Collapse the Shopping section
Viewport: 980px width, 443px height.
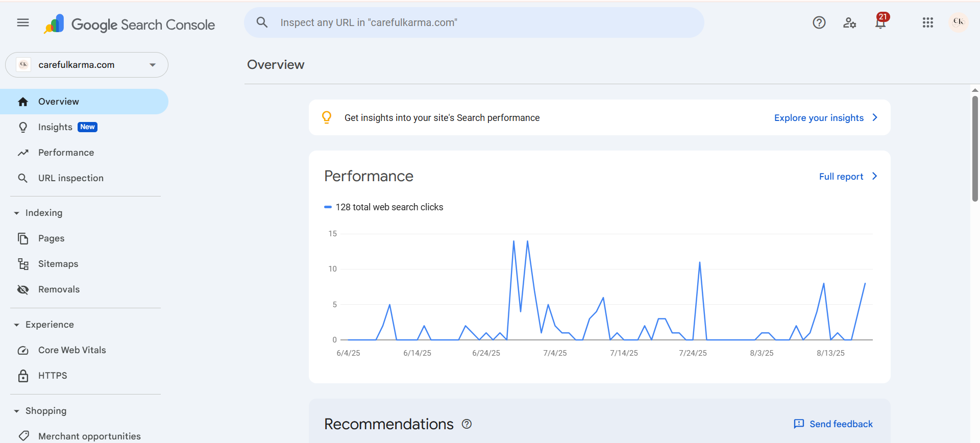click(17, 411)
